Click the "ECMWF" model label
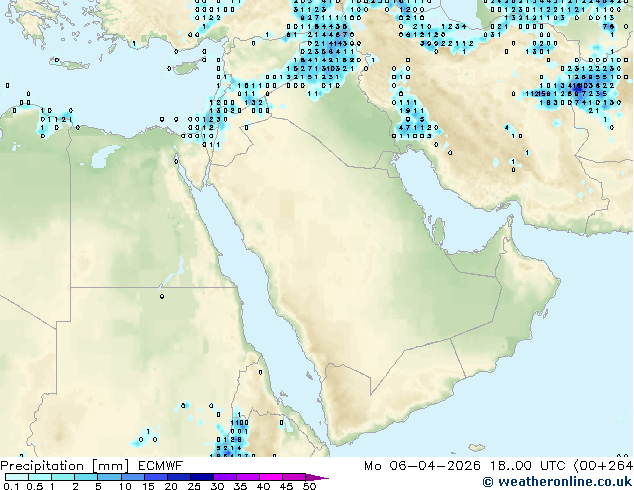This screenshot has width=634, height=490. coord(161,466)
